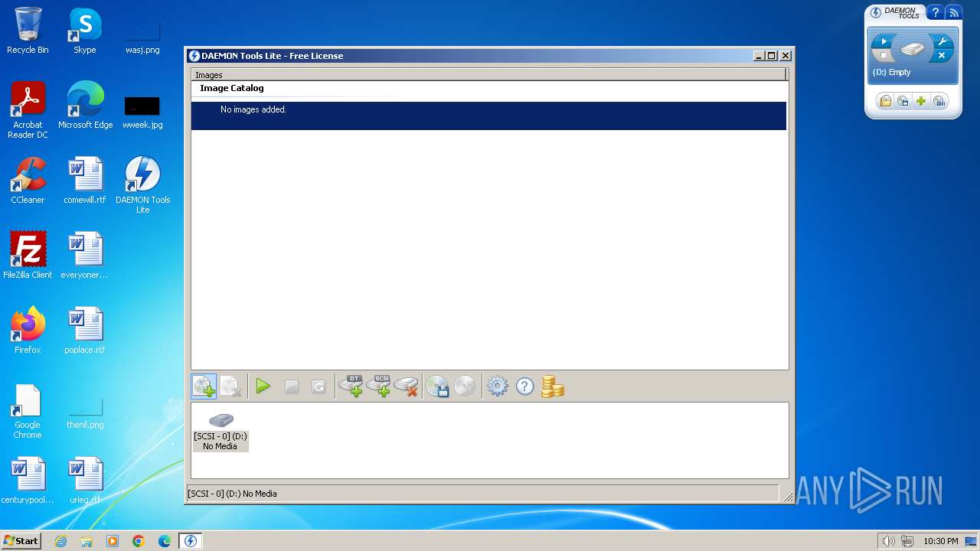
Task: Open Windows Media Player from taskbar
Action: click(x=113, y=541)
